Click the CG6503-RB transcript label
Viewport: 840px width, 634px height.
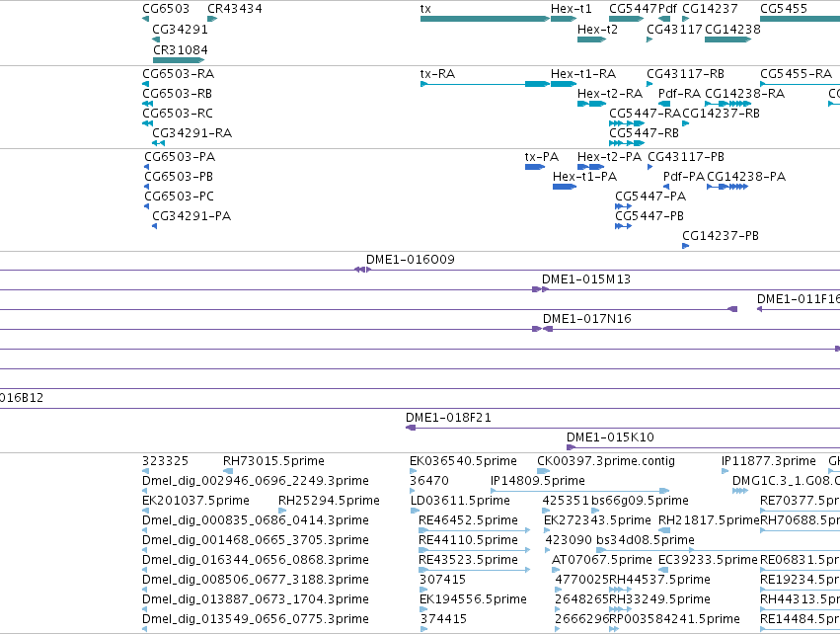178,93
